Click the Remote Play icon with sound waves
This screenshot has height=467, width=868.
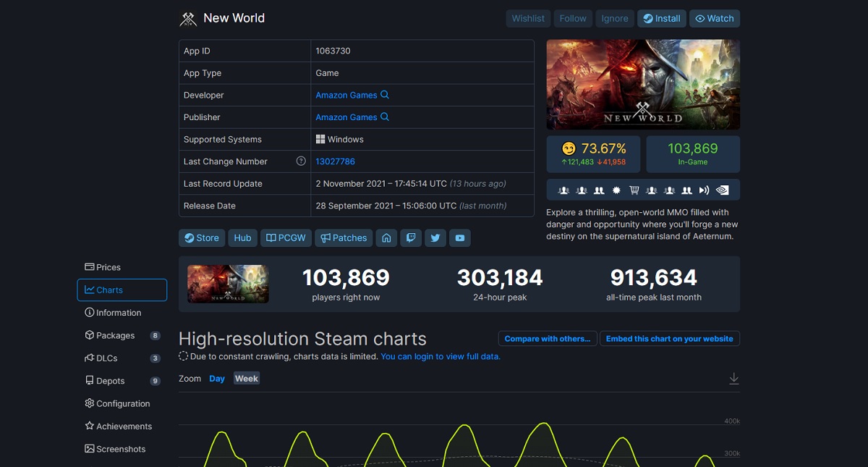(705, 190)
